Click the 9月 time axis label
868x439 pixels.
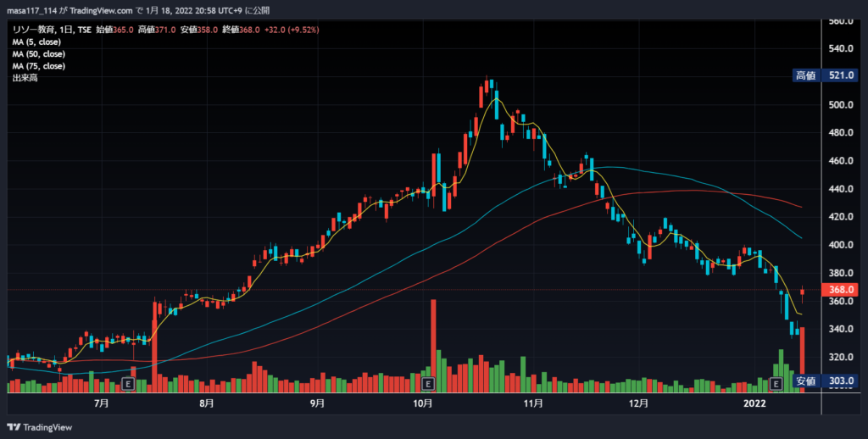pyautogui.click(x=317, y=403)
